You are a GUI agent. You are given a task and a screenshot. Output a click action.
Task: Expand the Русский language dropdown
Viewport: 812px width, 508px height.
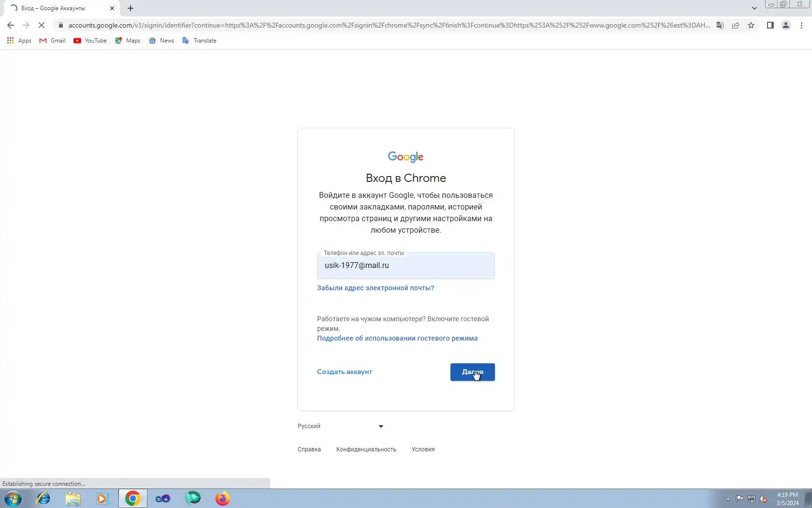[341, 426]
